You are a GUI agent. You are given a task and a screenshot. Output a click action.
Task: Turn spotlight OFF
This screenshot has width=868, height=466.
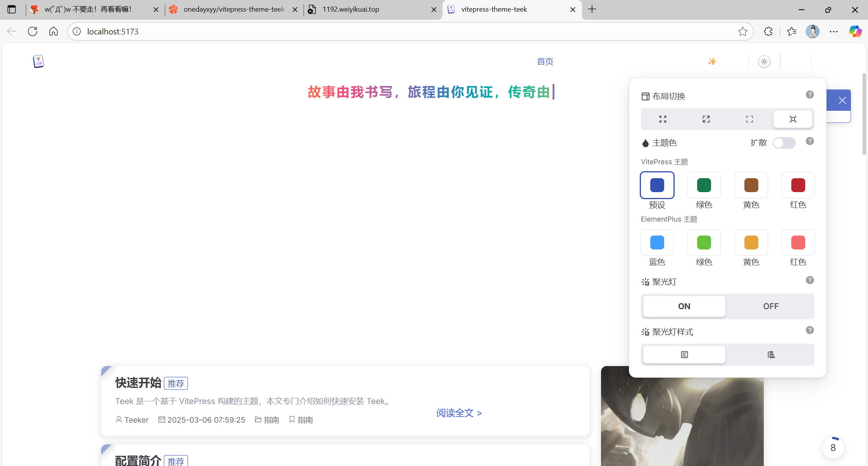click(771, 306)
